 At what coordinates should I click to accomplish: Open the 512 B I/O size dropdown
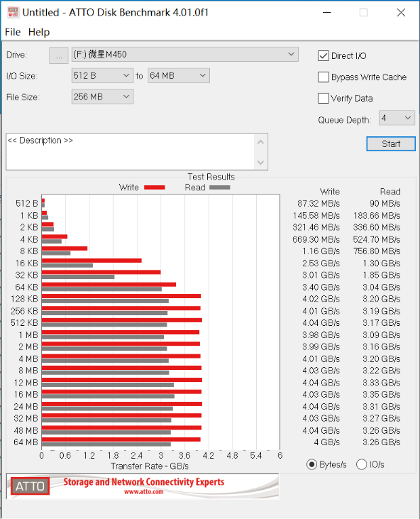102,75
